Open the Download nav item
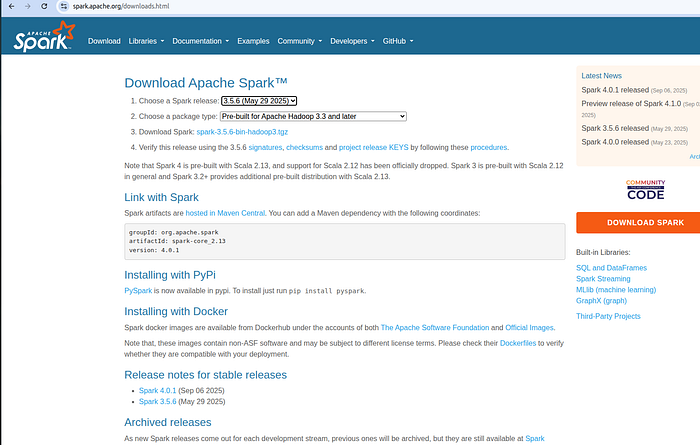This screenshot has width=700, height=445. (104, 41)
